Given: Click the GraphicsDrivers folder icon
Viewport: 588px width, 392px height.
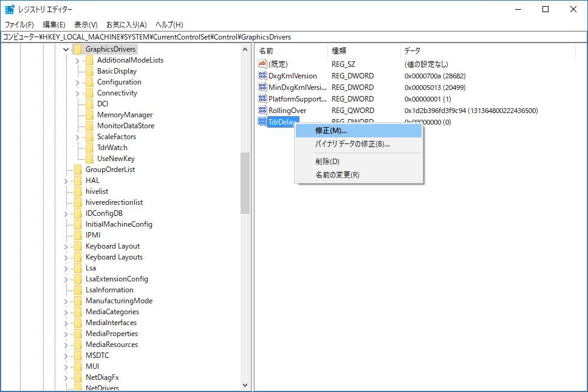Looking at the screenshot, I should click(78, 49).
